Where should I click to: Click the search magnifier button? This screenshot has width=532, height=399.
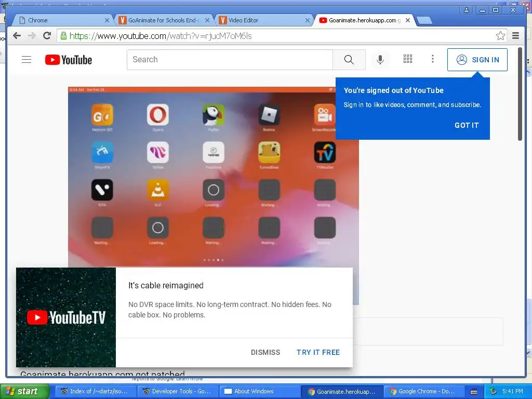click(x=349, y=60)
